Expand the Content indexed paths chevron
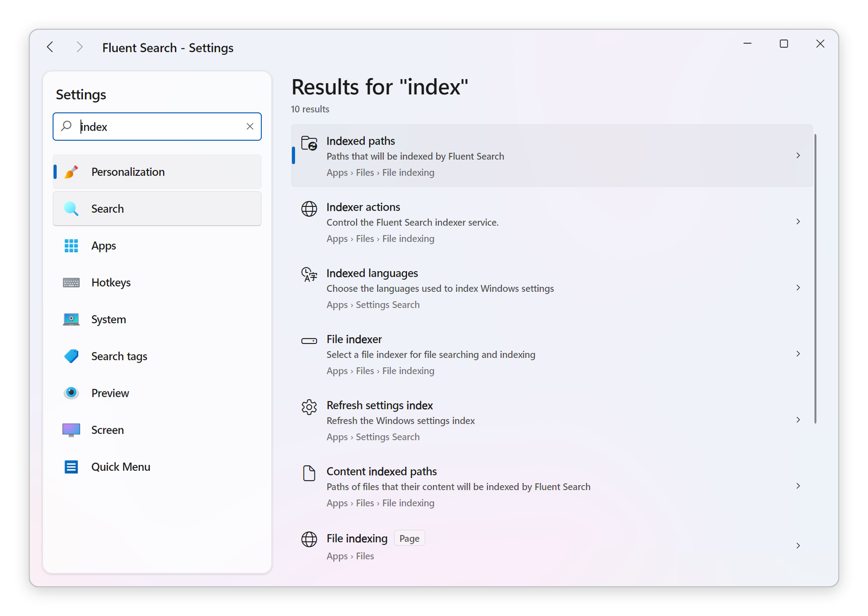868x616 pixels. coord(798,486)
